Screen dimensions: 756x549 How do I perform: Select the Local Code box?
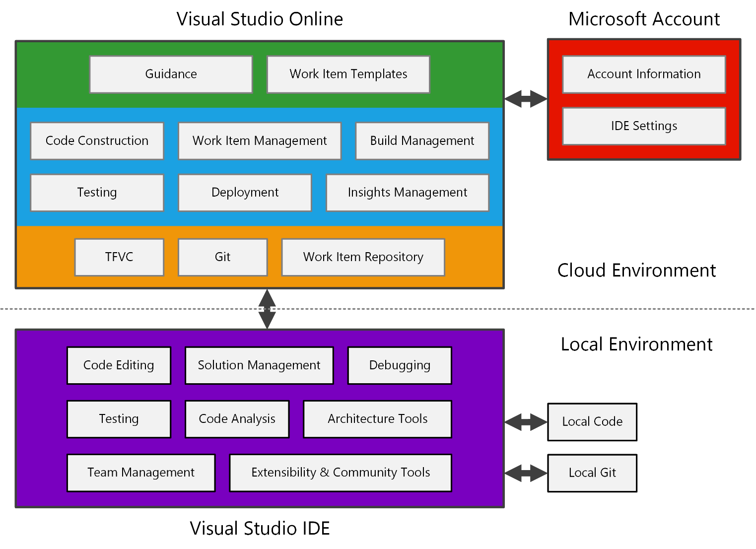click(x=592, y=422)
